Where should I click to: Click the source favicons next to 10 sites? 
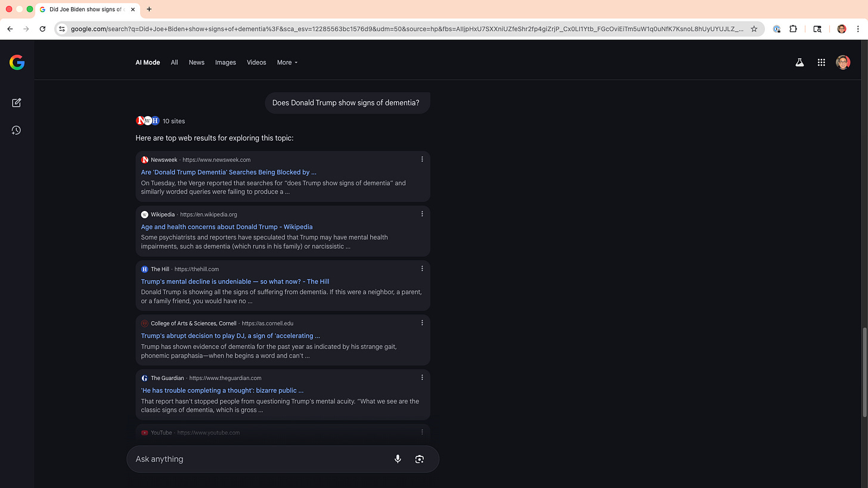[148, 120]
